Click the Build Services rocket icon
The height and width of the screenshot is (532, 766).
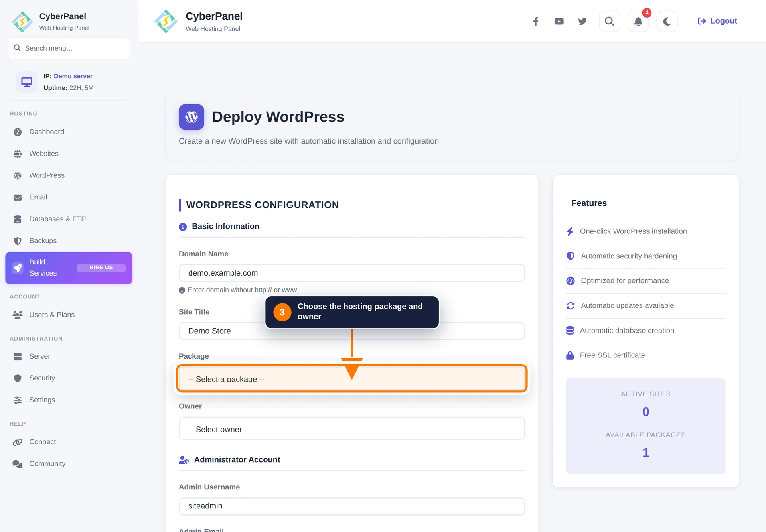(18, 268)
